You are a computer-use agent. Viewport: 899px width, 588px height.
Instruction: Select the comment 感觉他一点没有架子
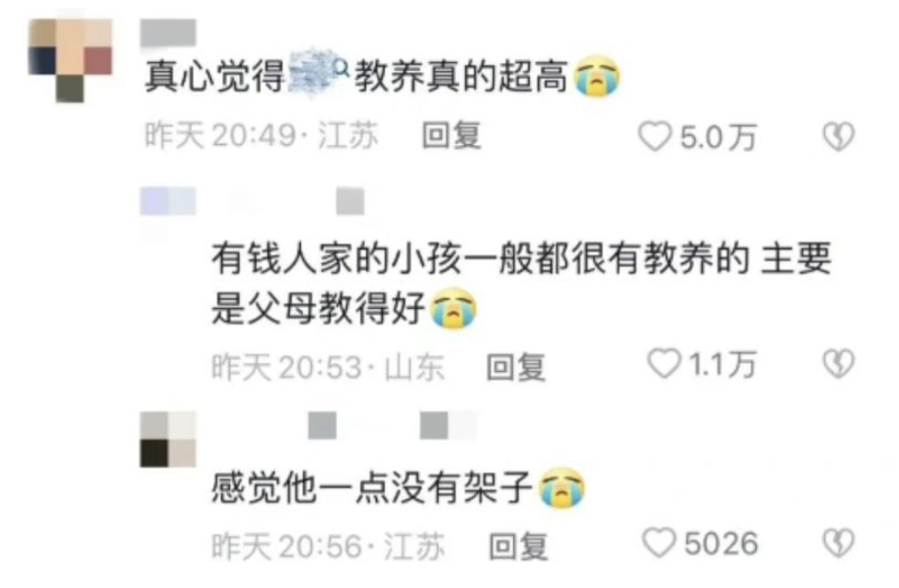point(399,487)
